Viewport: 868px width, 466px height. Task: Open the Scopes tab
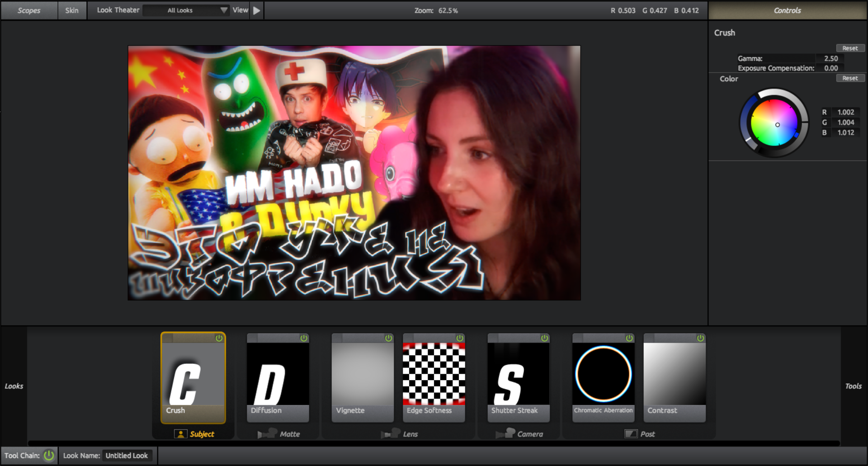(29, 10)
